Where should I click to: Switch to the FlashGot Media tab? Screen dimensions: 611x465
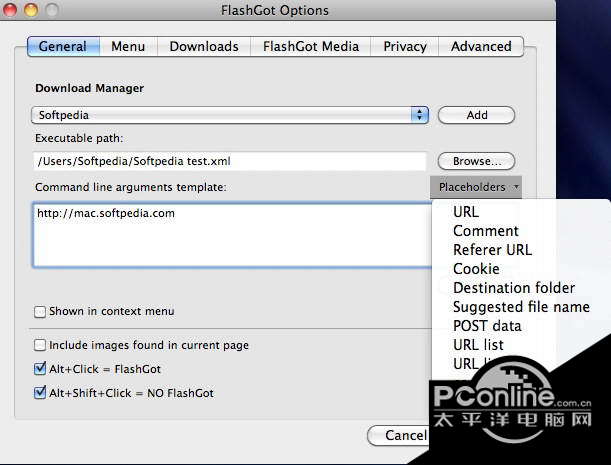pyautogui.click(x=311, y=47)
